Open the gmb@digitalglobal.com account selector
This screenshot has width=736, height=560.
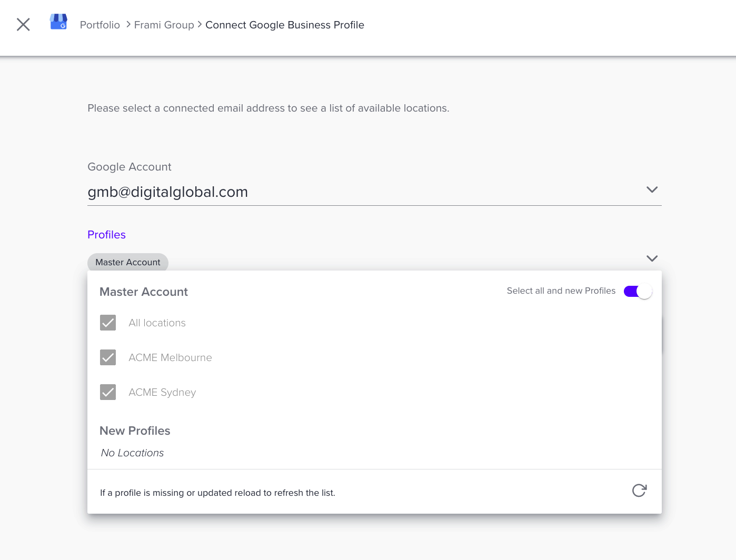[x=374, y=192]
